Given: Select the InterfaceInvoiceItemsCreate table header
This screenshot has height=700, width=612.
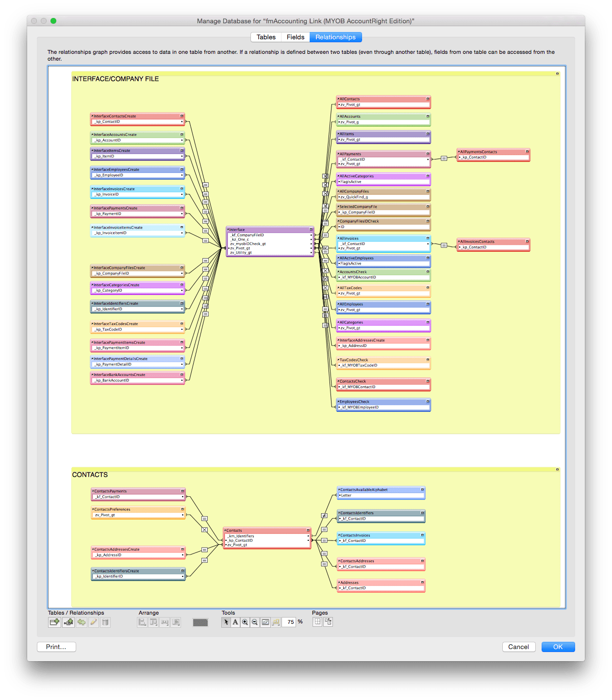Looking at the screenshot, I should 137,228.
